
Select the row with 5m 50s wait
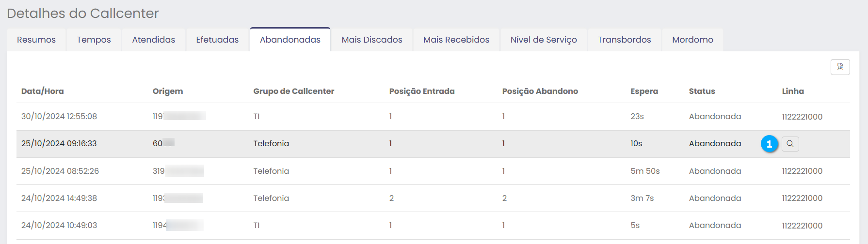[x=645, y=171]
